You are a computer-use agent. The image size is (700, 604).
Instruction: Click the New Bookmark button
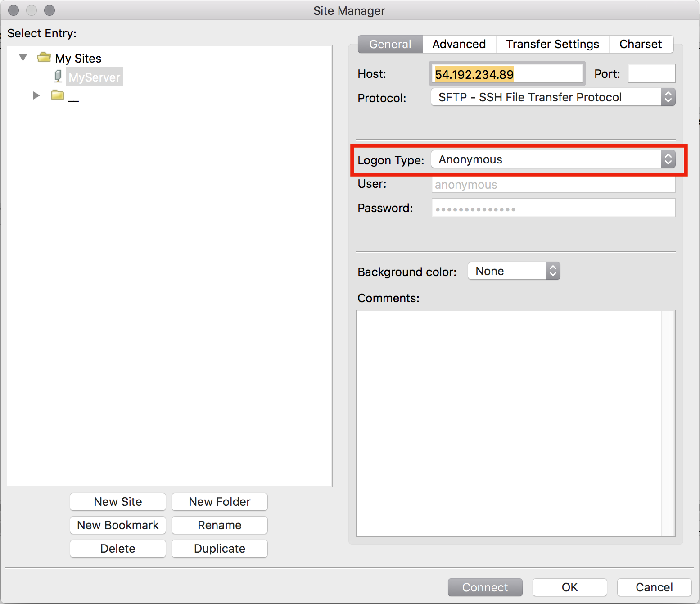pyautogui.click(x=117, y=525)
